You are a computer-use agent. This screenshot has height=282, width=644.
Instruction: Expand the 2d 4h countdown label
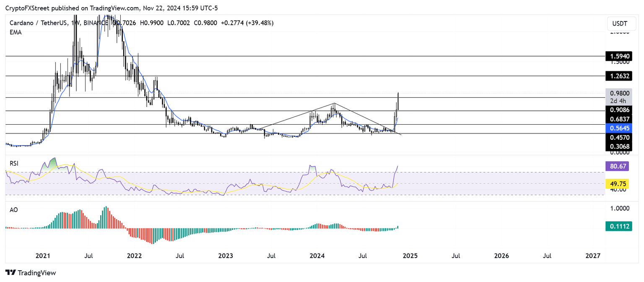[618, 100]
